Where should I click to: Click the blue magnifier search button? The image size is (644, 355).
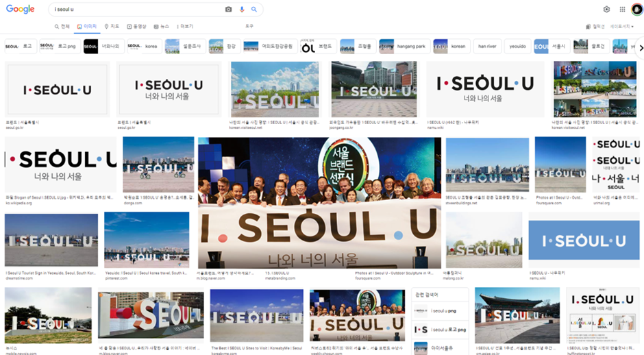click(254, 10)
